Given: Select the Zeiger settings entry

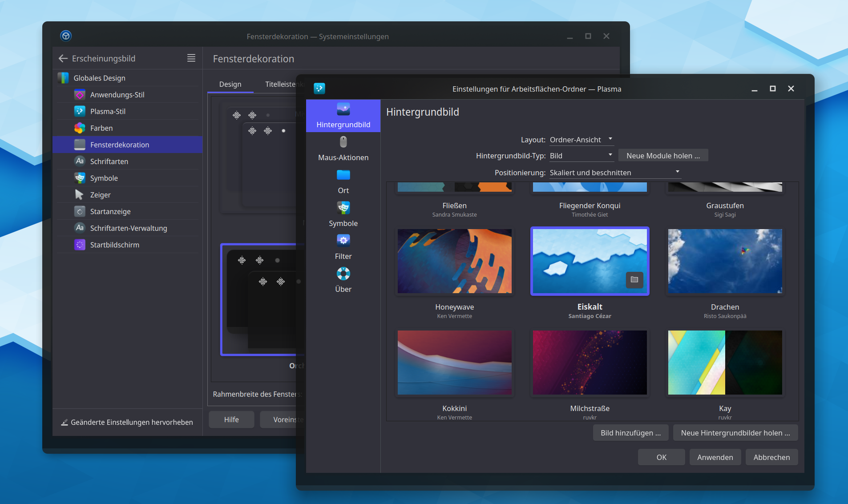Looking at the screenshot, I should click(101, 194).
